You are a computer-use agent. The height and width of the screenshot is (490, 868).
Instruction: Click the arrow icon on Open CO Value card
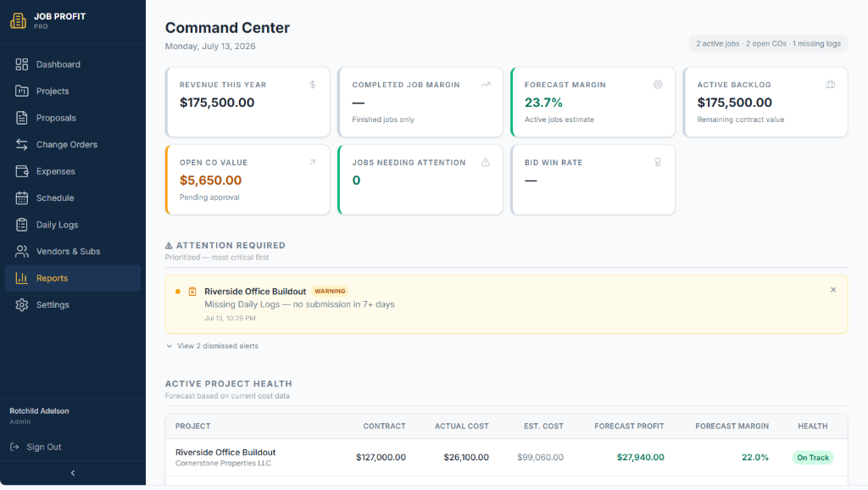[313, 162]
